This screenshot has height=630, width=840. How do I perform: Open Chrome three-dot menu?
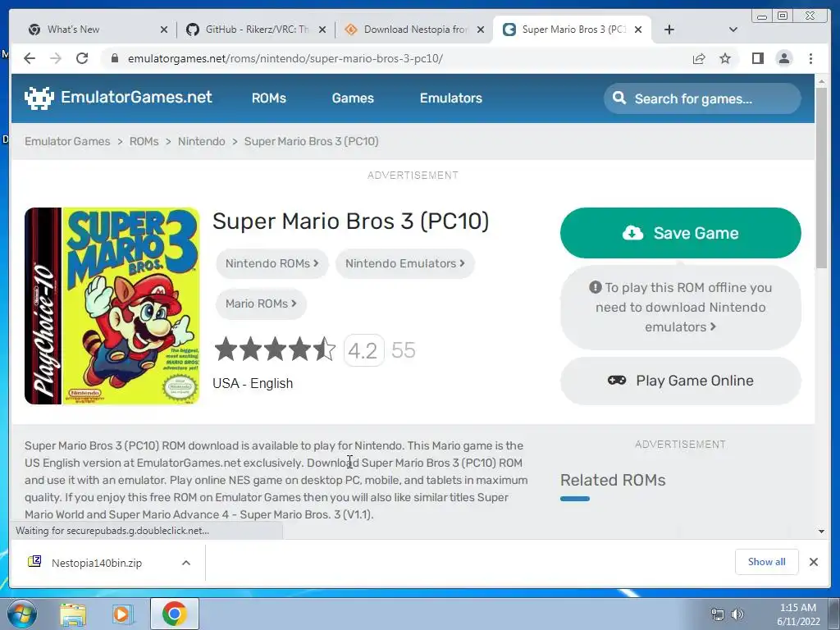pyautogui.click(x=810, y=58)
